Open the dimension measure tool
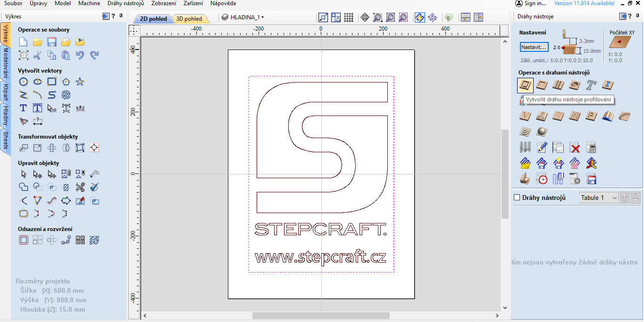The height and width of the screenshot is (322, 644). [38, 121]
